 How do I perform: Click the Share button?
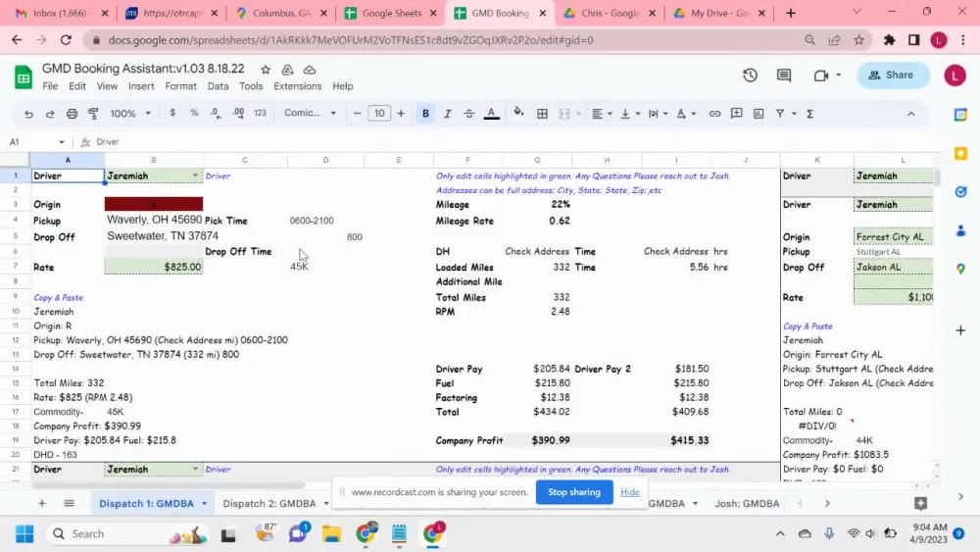892,75
